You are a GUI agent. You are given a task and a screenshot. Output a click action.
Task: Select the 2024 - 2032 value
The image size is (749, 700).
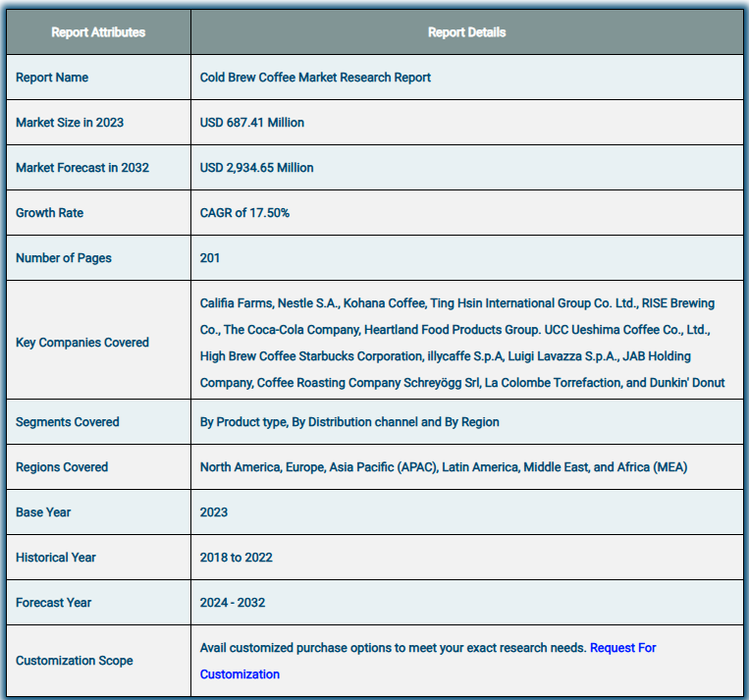click(232, 603)
